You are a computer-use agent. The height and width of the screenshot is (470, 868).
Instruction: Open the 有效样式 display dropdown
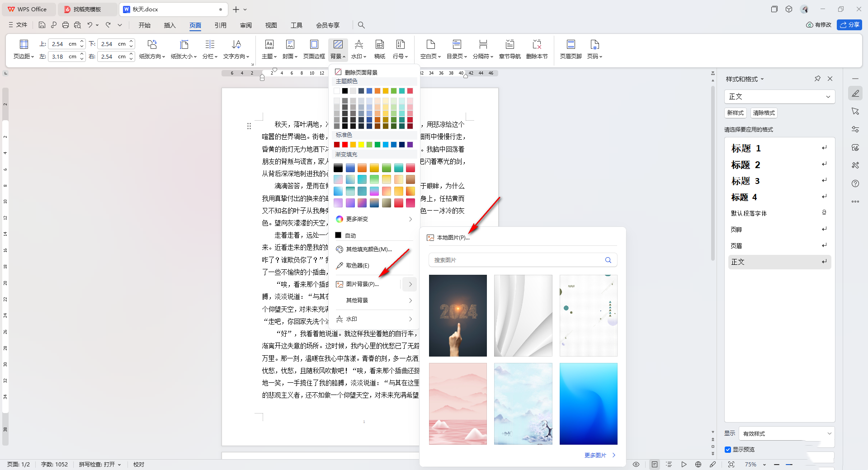coord(787,433)
